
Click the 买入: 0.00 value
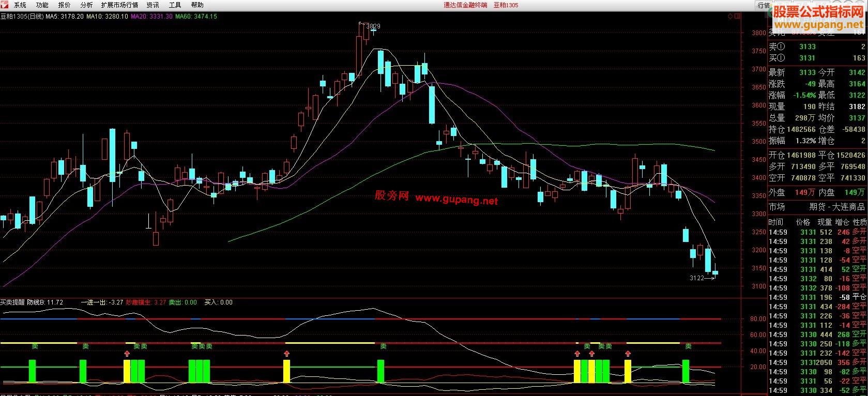point(219,302)
